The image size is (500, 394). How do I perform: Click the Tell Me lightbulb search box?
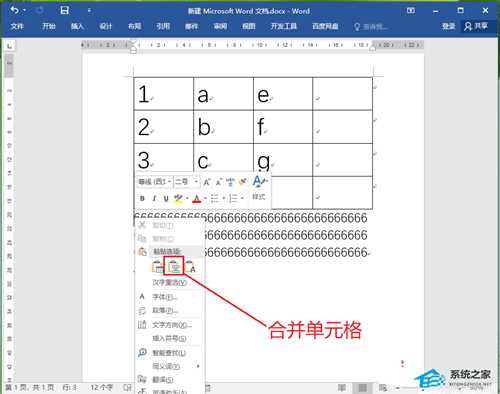(x=371, y=27)
